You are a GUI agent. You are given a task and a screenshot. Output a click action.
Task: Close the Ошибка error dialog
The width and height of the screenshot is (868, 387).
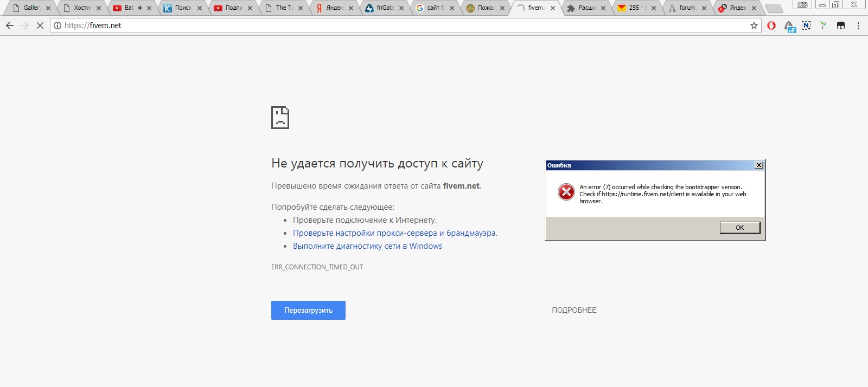point(759,165)
